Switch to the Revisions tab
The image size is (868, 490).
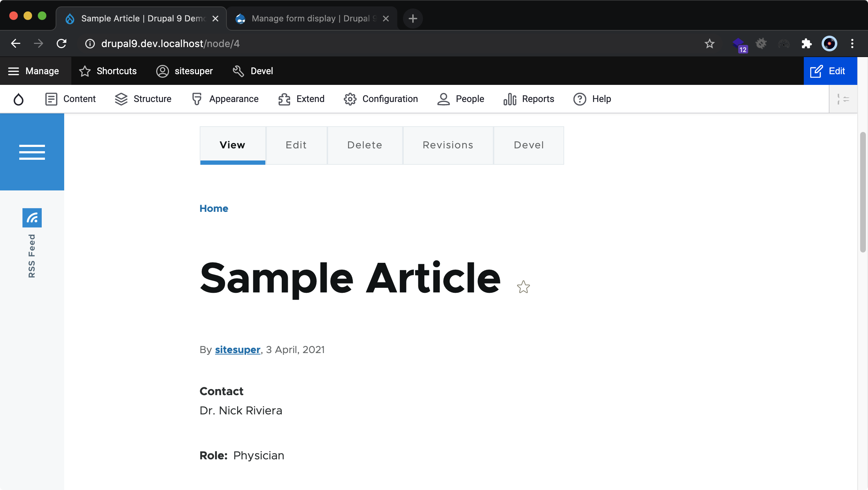point(448,145)
